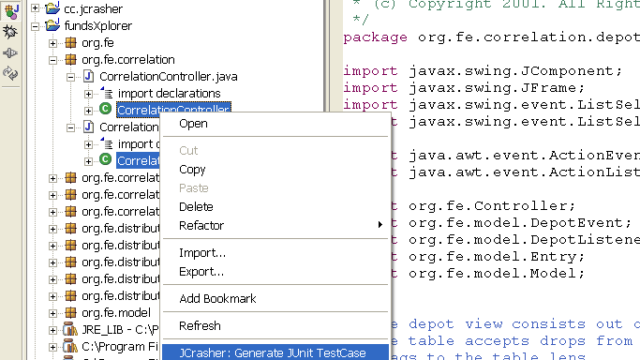Click the "package" keyword in the editor

coord(375,38)
